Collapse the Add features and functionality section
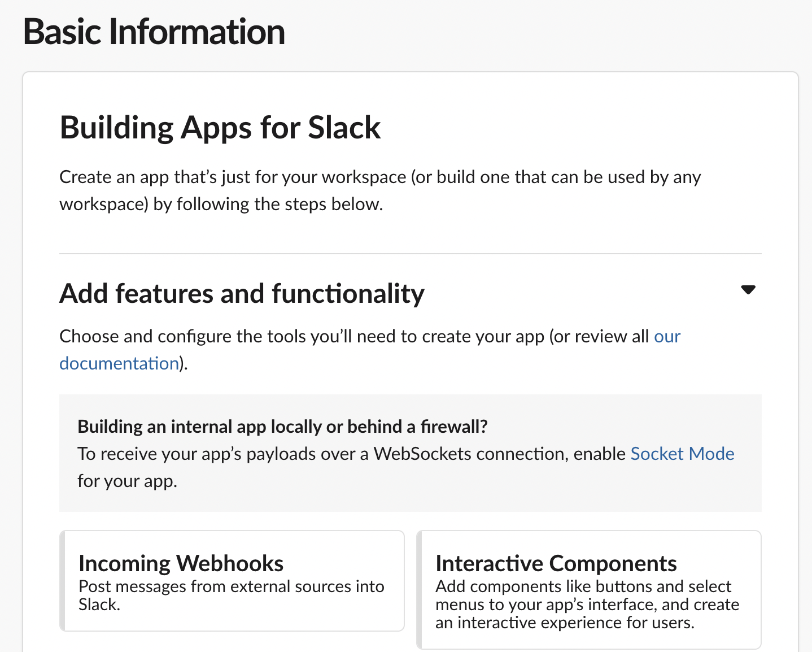 point(748,290)
